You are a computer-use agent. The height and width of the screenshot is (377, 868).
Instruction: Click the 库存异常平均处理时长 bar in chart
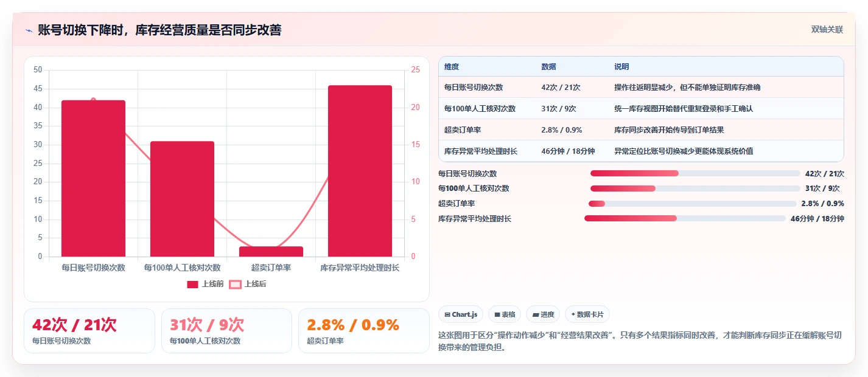point(360,171)
